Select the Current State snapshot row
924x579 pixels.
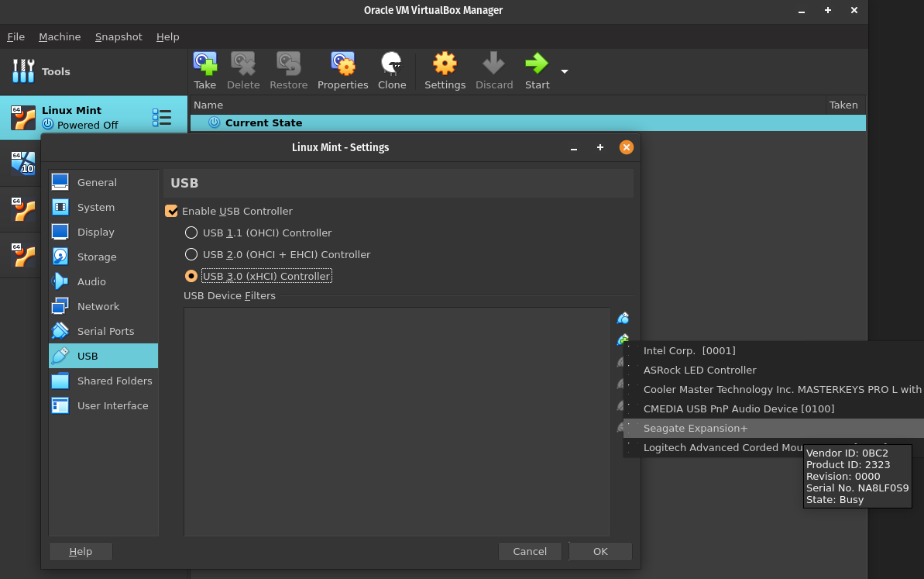(528, 122)
